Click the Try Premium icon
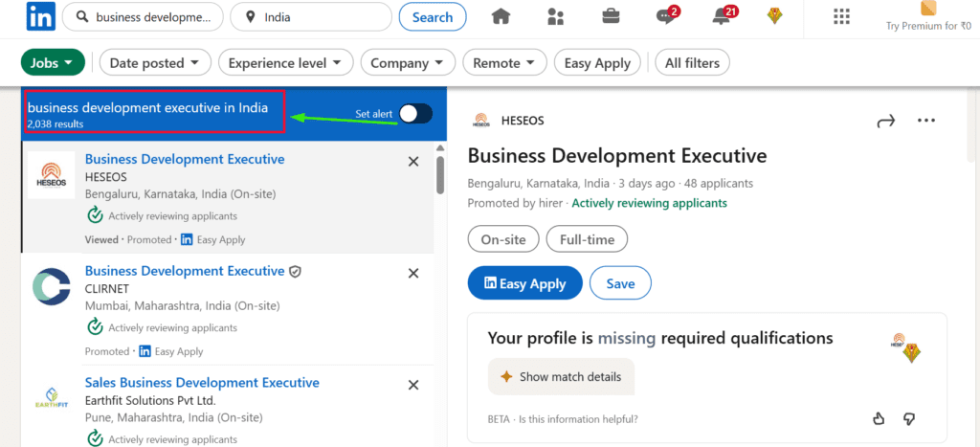Image resolution: width=980 pixels, height=447 pixels. tap(928, 8)
